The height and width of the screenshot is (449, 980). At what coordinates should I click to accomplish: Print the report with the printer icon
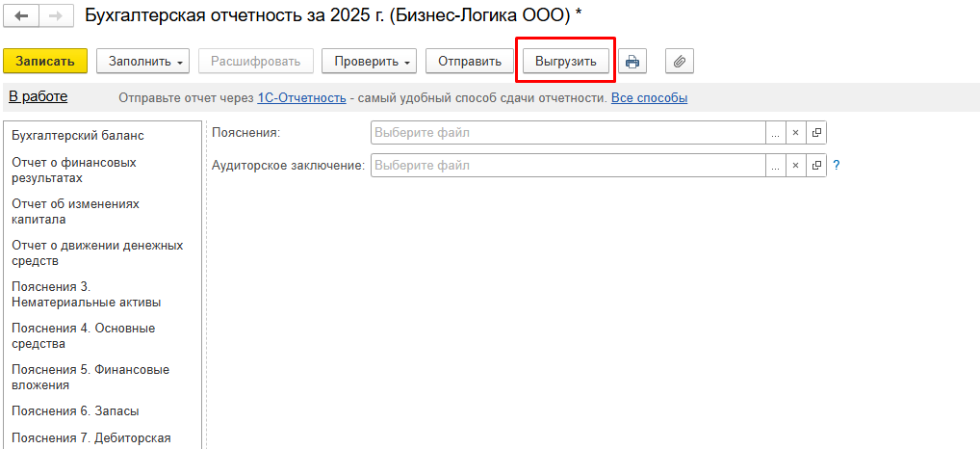click(x=632, y=62)
